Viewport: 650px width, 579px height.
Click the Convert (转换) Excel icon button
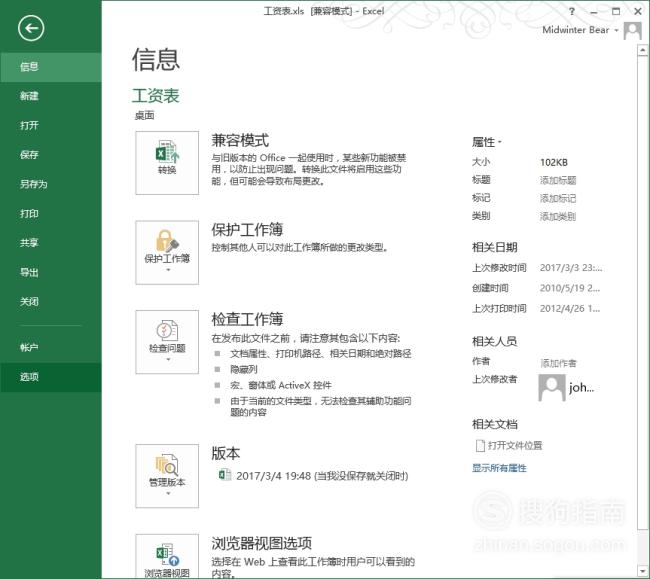167,163
